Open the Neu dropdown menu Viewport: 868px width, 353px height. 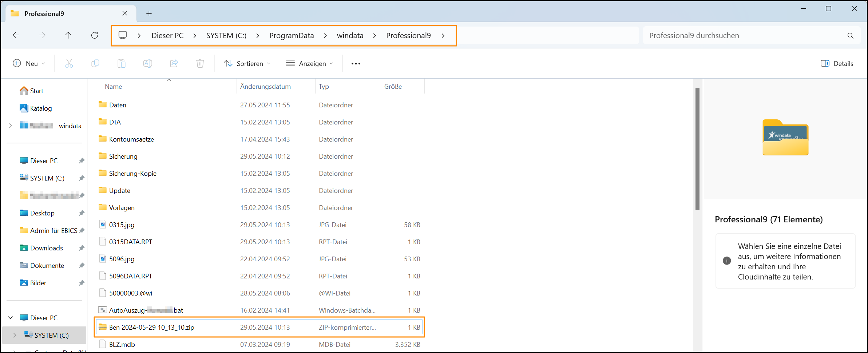[29, 64]
